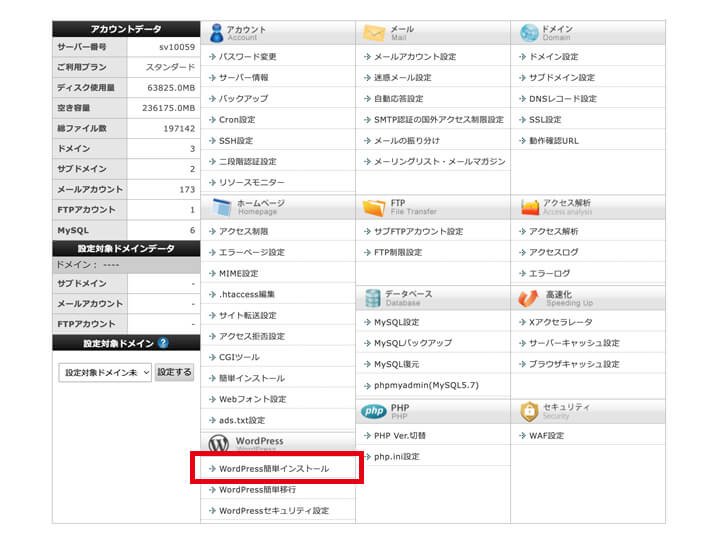Click the Domain globe icon
The image size is (720, 545).
[528, 33]
